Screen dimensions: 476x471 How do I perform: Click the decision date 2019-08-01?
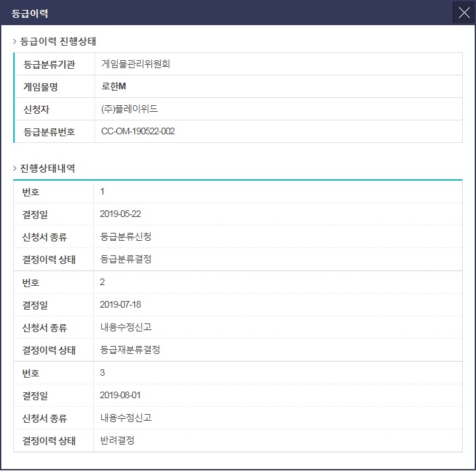(x=120, y=396)
